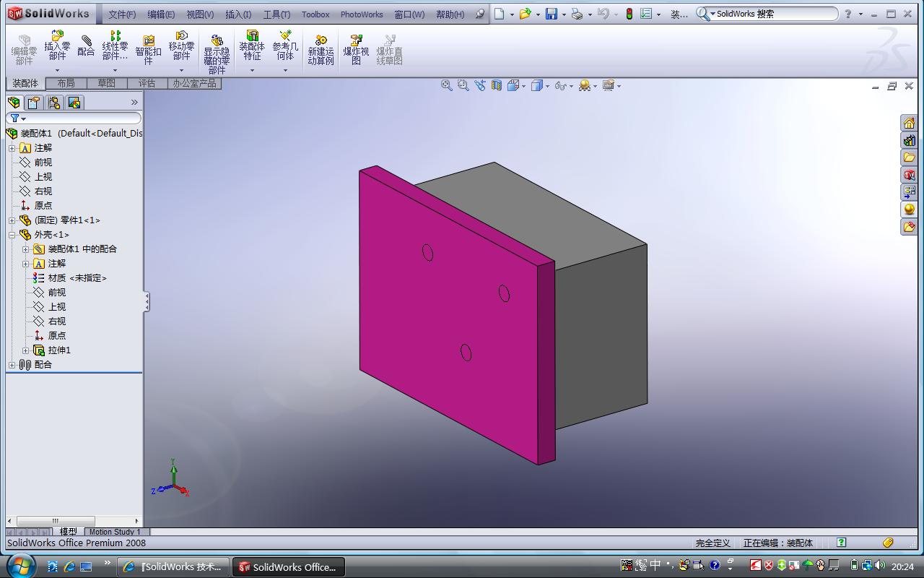Open Assembly Features (装配体特征) tool
Screen dimensions: 924x578
tap(252, 35)
